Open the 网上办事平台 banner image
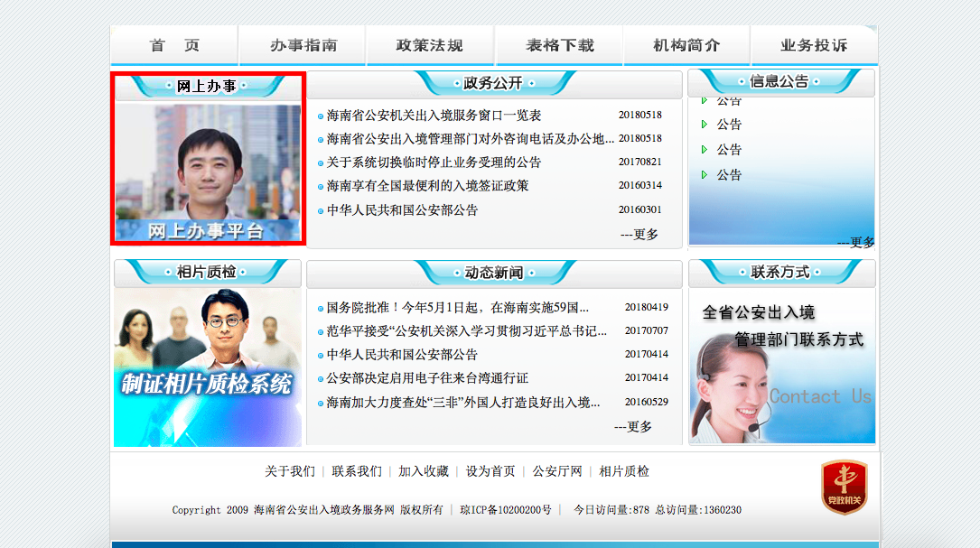Image resolution: width=980 pixels, height=548 pixels. pos(208,172)
